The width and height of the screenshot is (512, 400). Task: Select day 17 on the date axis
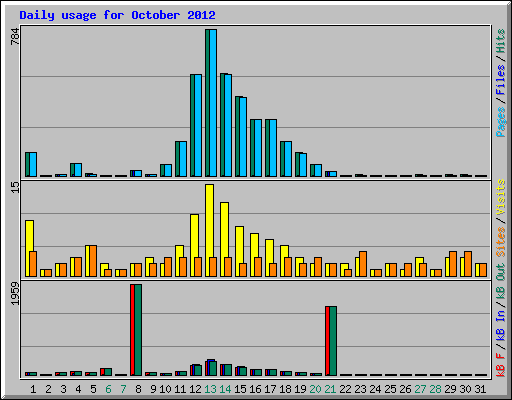270,389
